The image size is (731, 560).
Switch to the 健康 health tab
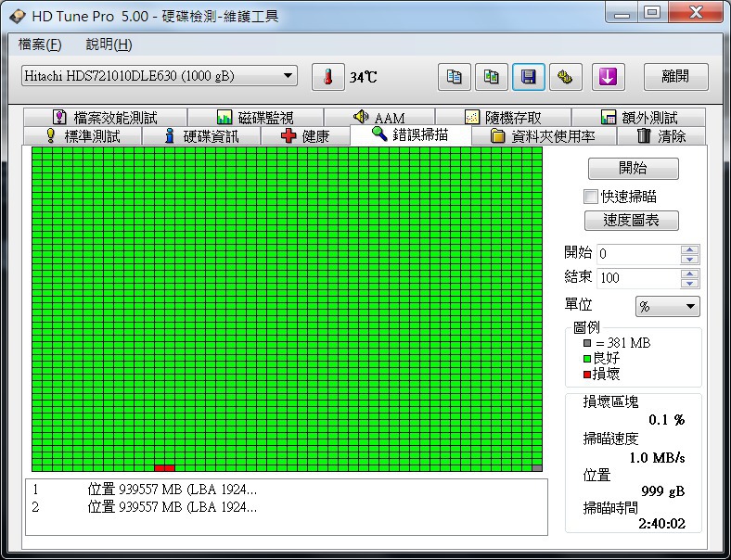[x=305, y=136]
